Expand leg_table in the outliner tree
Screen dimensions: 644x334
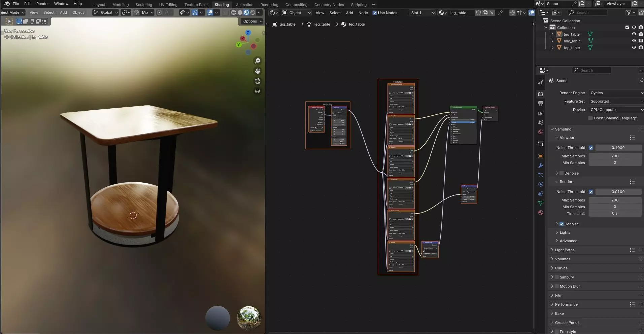(552, 34)
